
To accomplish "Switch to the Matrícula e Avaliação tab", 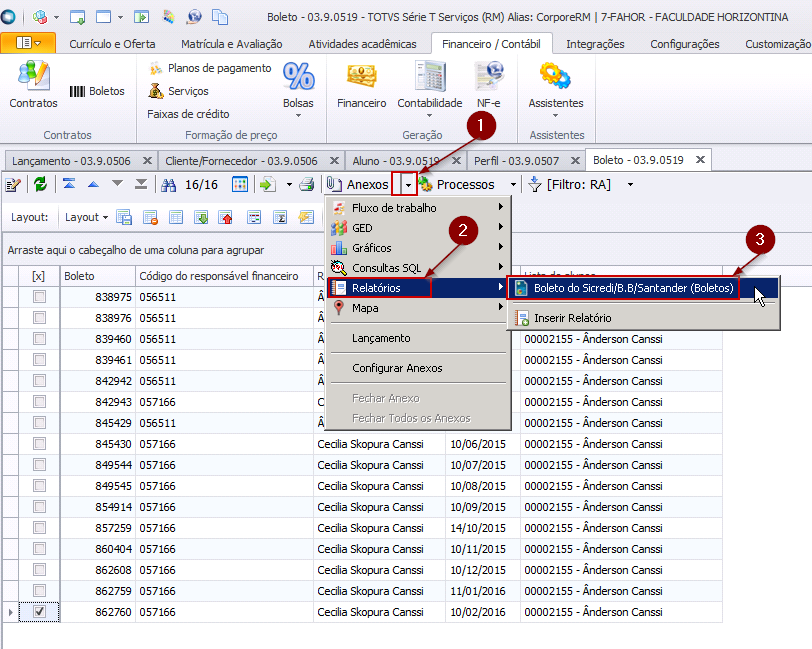I will click(231, 44).
